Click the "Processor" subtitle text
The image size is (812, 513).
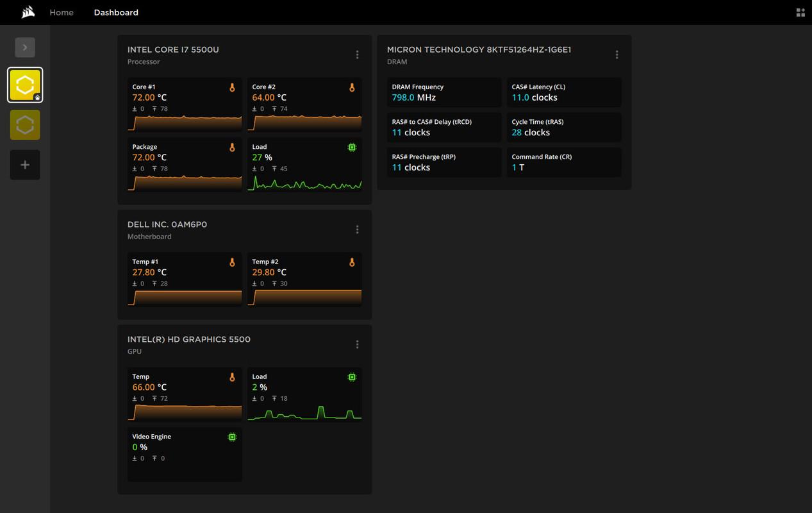point(144,62)
